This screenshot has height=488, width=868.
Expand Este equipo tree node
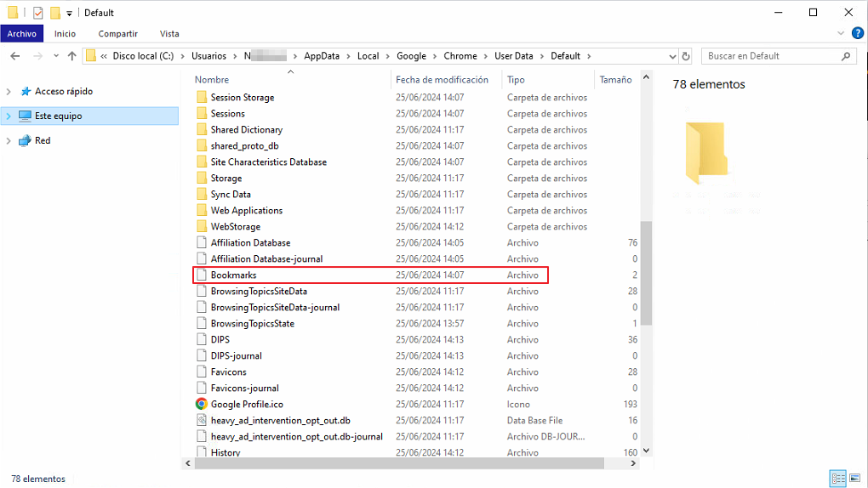point(9,116)
